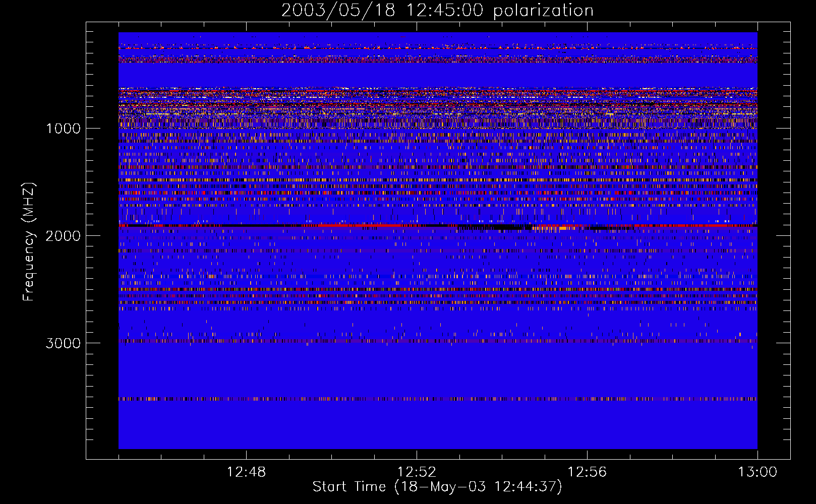Click the 12:48 time tick label
Screen dimensions: 816x504
click(x=246, y=472)
